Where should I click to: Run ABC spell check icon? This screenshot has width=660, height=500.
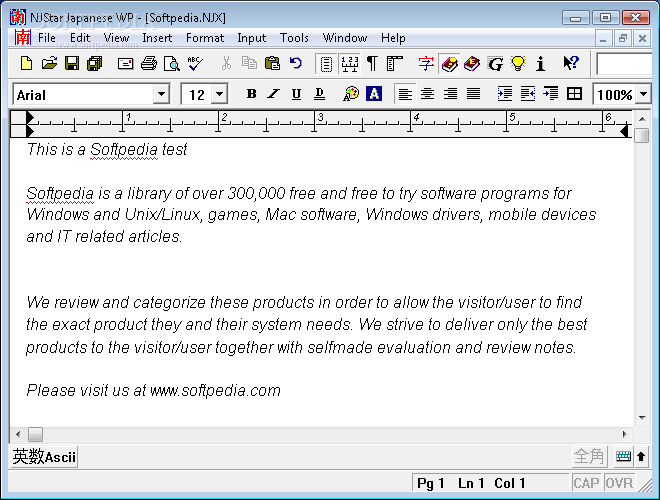click(195, 64)
